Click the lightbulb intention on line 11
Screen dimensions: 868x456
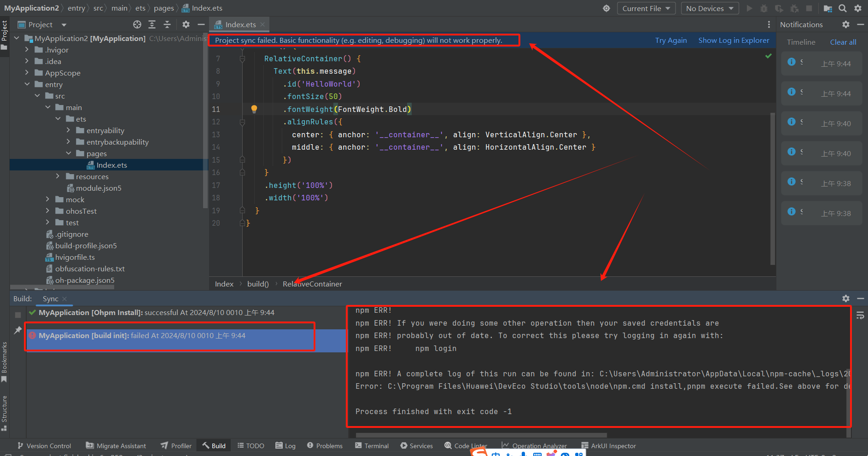tap(254, 109)
